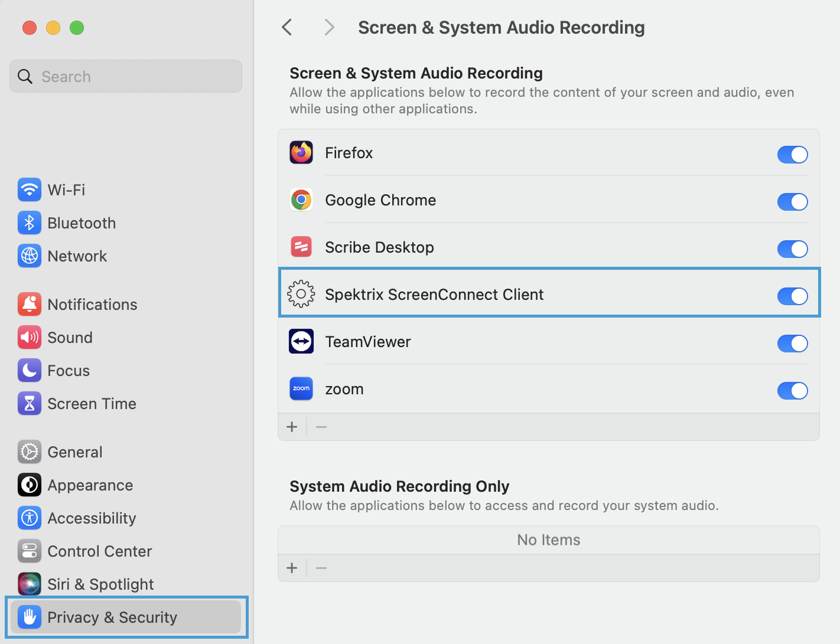The width and height of the screenshot is (840, 644).
Task: Click the Siri & Spotlight icon
Action: click(x=30, y=584)
